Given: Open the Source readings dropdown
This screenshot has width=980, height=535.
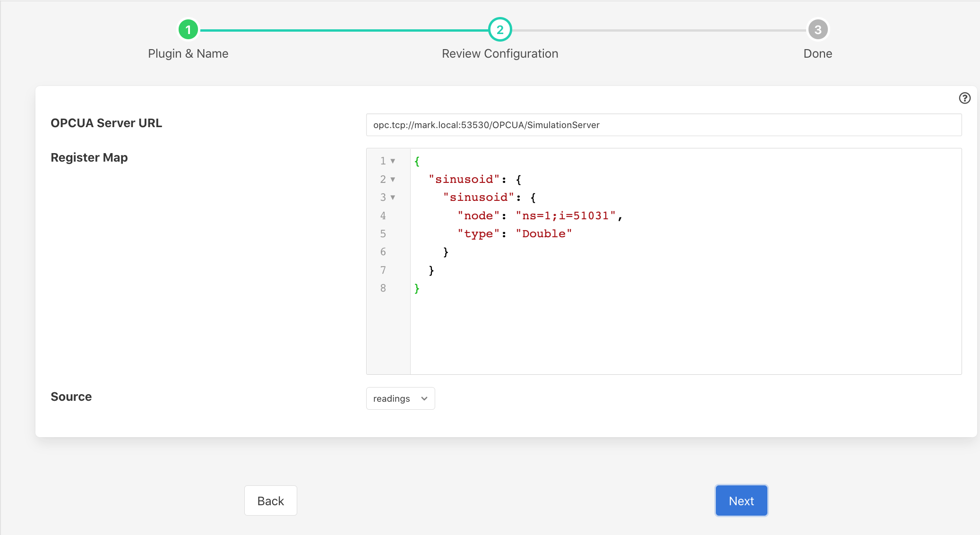Looking at the screenshot, I should tap(400, 398).
